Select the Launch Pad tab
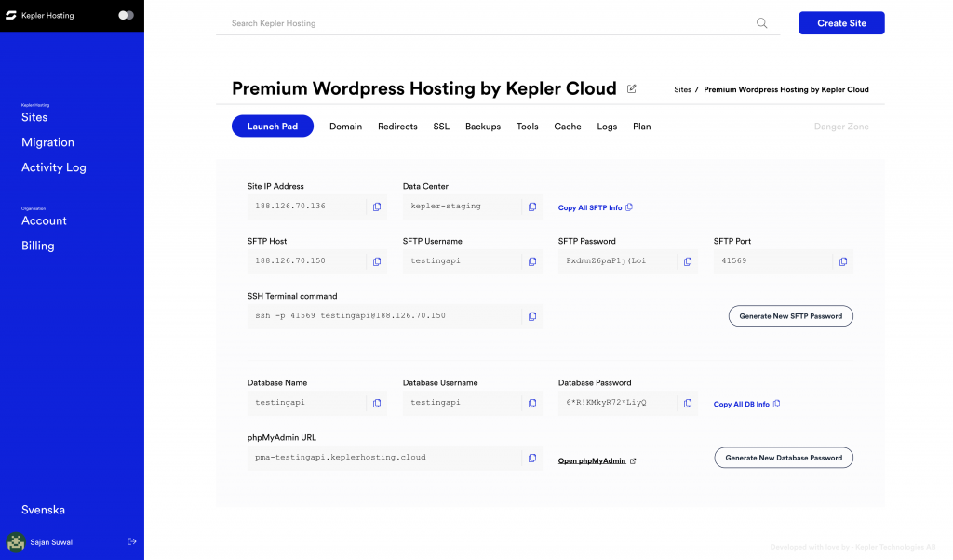The image size is (953, 560). [x=273, y=127]
